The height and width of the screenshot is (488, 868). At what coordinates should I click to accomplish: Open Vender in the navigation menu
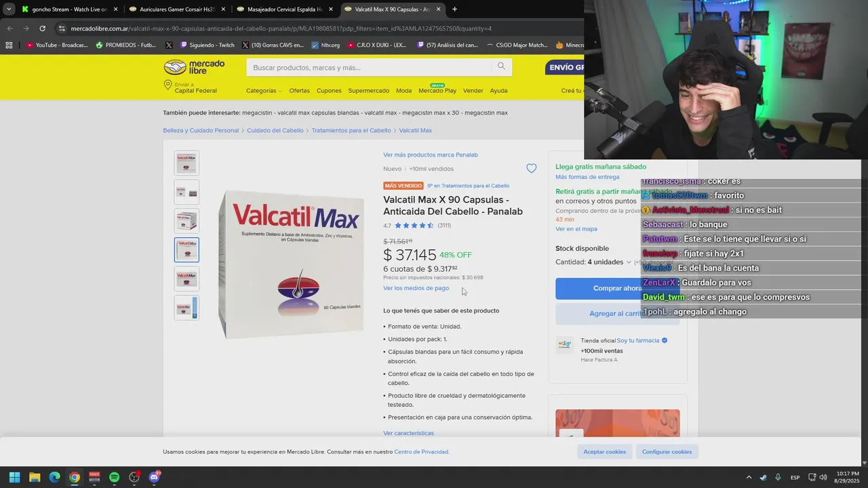[473, 91]
